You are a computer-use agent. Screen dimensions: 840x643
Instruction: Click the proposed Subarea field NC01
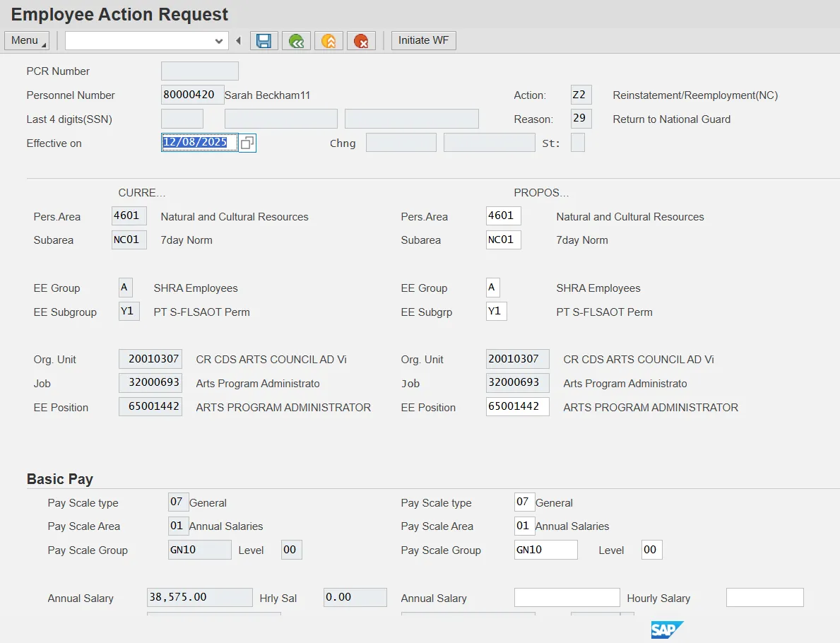tap(503, 240)
